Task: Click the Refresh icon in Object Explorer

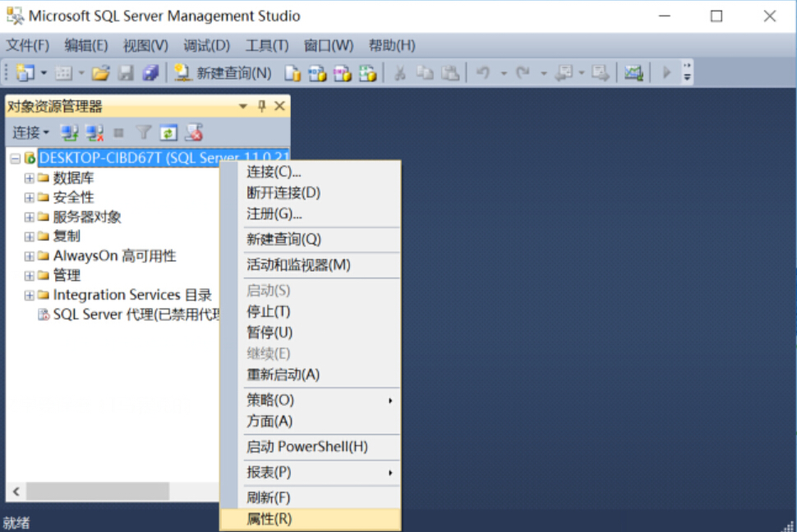Action: coord(168,133)
